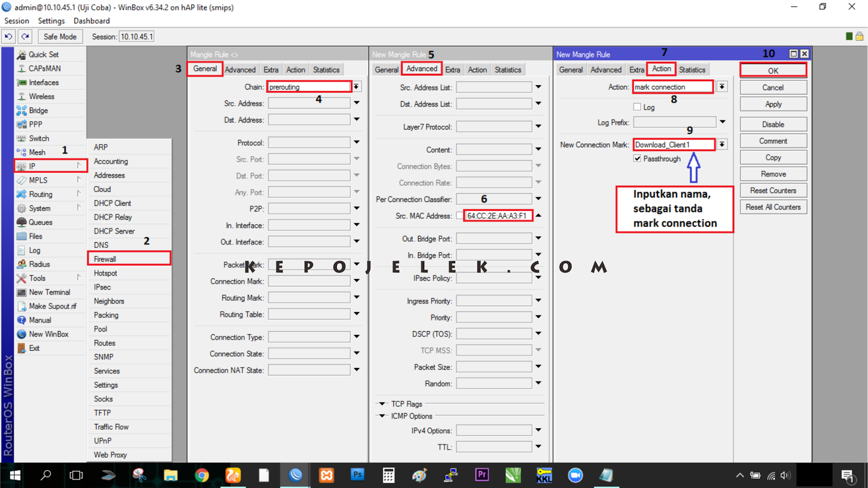Expand the ICMP Options section
The height and width of the screenshot is (488, 868).
pyautogui.click(x=382, y=416)
